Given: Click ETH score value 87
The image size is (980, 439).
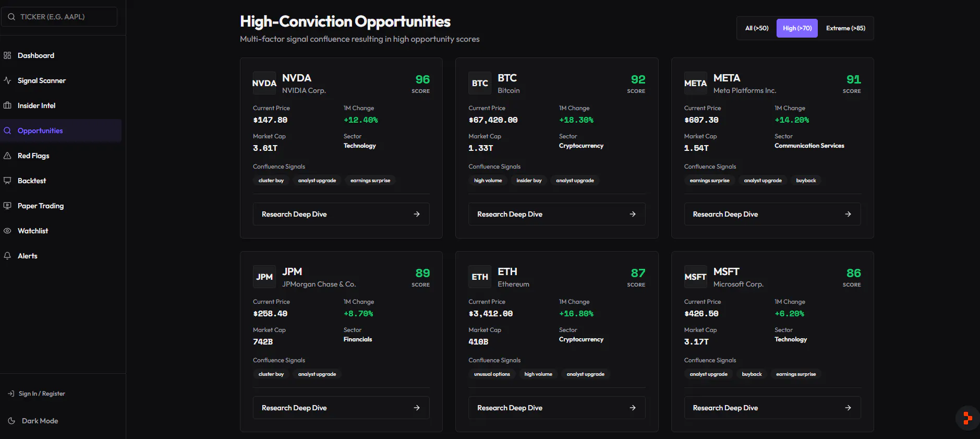Looking at the screenshot, I should (638, 273).
